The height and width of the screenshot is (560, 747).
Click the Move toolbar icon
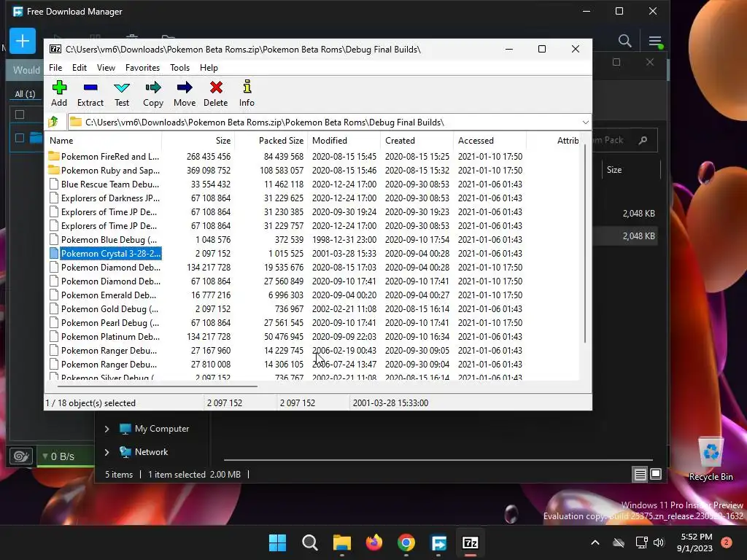185,93
